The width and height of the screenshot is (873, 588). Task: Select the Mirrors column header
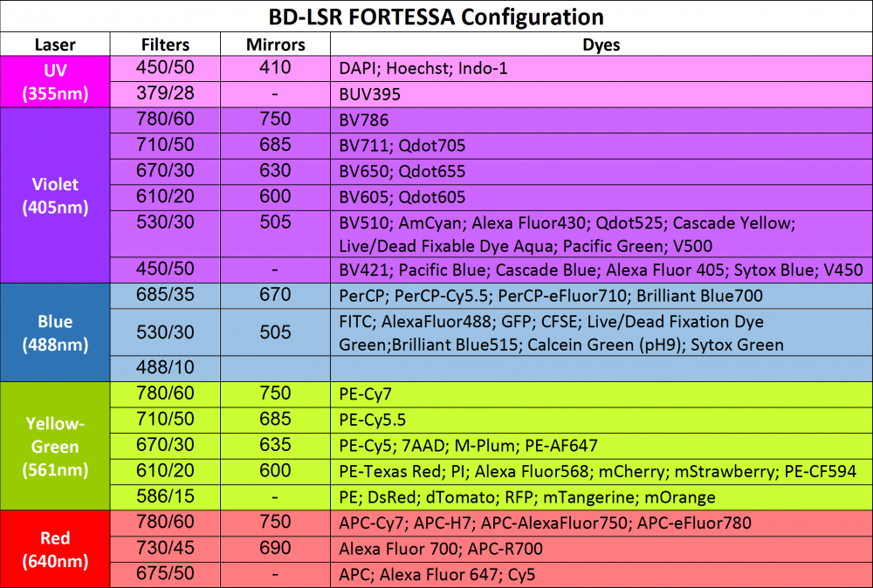point(276,44)
